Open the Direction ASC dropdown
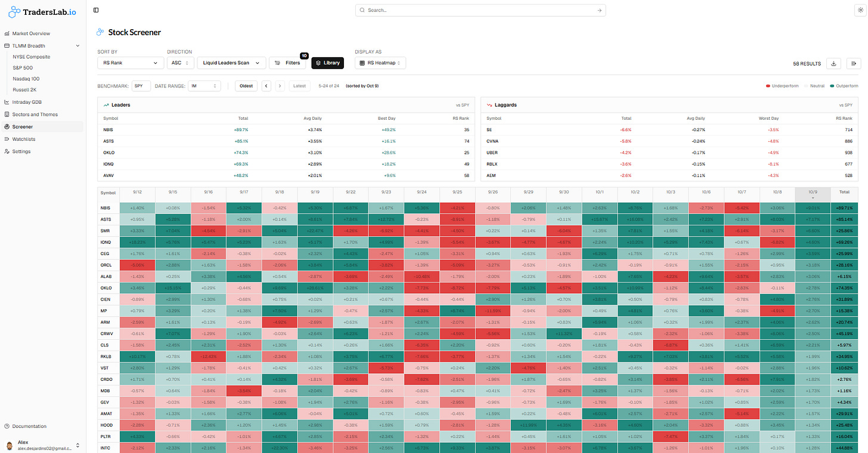 point(181,63)
